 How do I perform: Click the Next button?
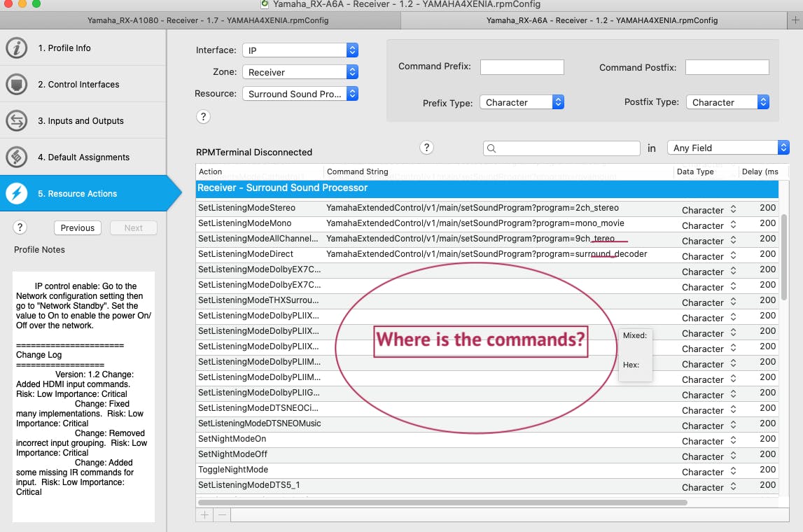click(133, 228)
